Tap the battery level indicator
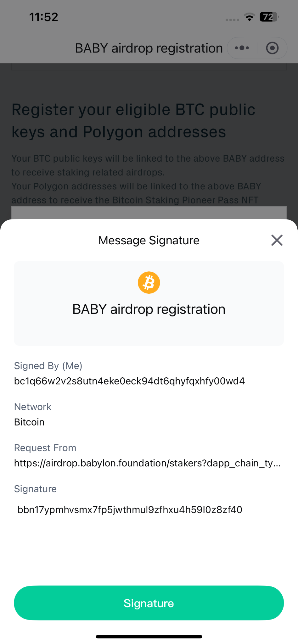 [x=269, y=17]
